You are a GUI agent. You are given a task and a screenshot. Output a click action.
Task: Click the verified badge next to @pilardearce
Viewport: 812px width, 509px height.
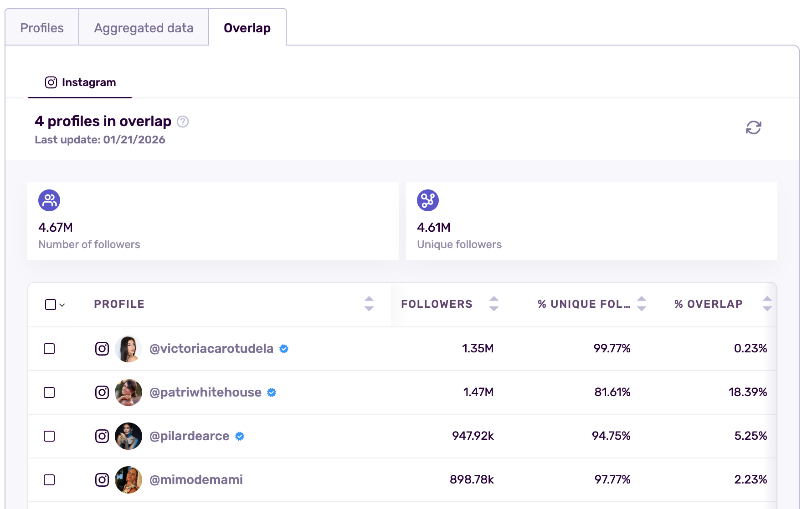pos(240,436)
